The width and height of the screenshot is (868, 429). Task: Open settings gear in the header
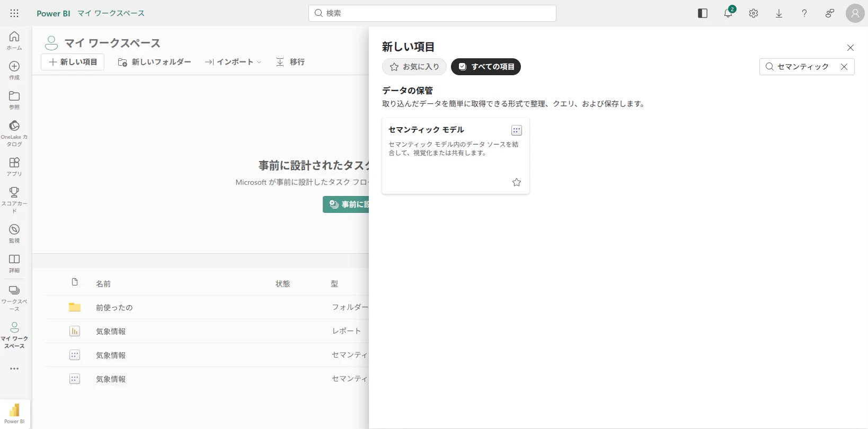click(754, 13)
